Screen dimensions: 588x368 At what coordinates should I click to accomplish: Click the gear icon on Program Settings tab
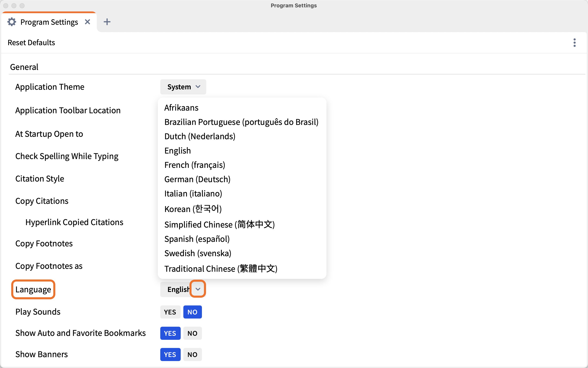[12, 22]
